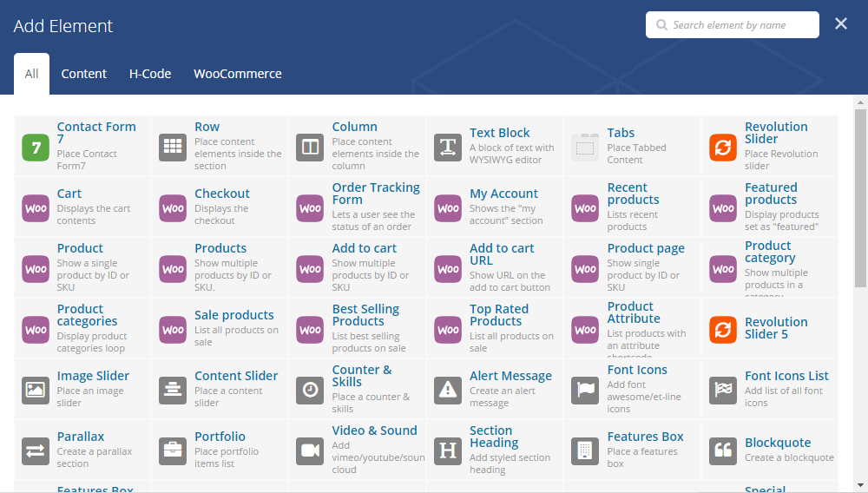Insert the Video & Sound camera icon
The width and height of the screenshot is (868, 493).
click(310, 451)
